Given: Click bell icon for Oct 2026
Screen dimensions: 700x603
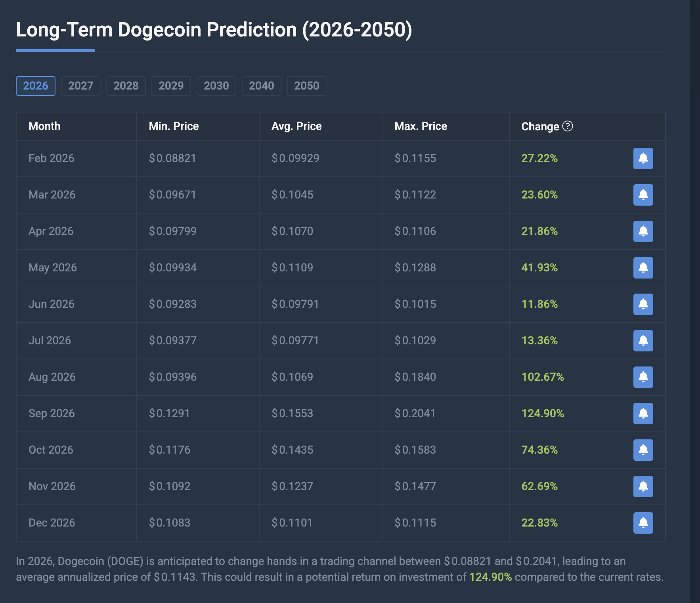Looking at the screenshot, I should point(643,450).
